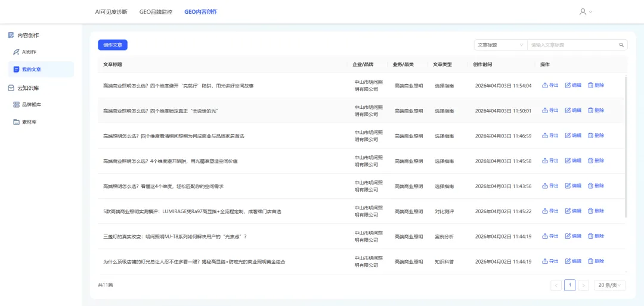644x306 pixels.
Task: Click the 文章标题 column header
Action: click(113, 64)
